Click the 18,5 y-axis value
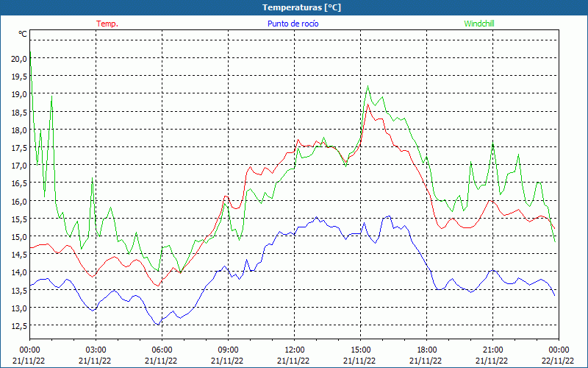The width and height of the screenshot is (588, 368). click(x=20, y=113)
